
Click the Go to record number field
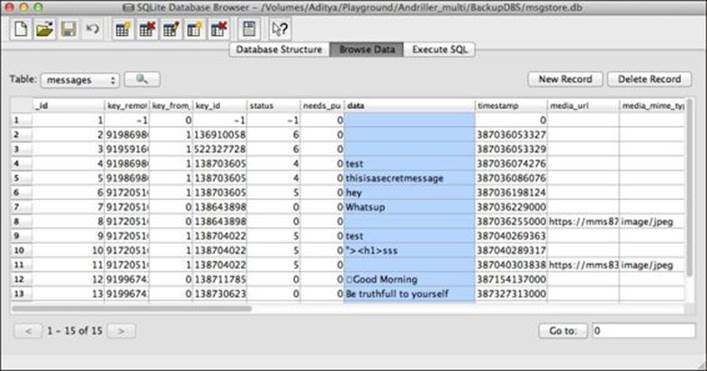point(643,331)
